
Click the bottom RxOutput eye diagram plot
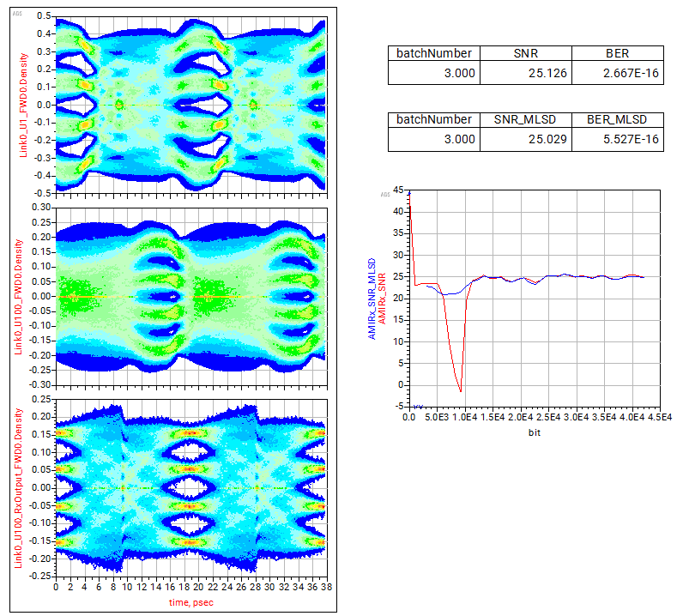(x=191, y=488)
